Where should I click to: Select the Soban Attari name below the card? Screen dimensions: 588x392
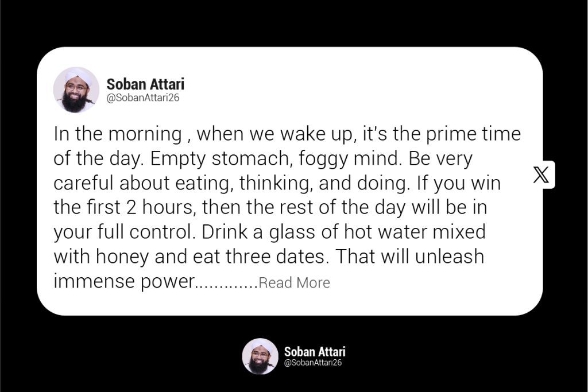pos(315,351)
